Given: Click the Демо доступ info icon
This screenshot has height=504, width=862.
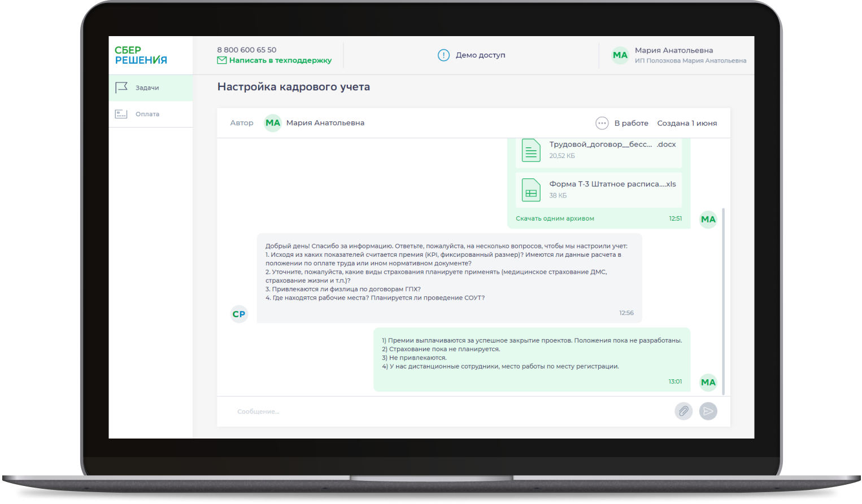Looking at the screenshot, I should pos(443,55).
